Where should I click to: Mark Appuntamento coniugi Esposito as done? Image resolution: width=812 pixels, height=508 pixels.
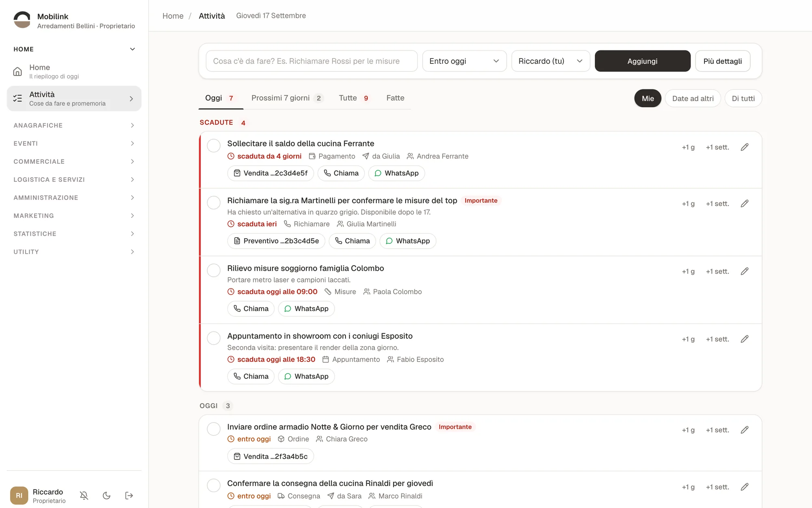point(214,338)
